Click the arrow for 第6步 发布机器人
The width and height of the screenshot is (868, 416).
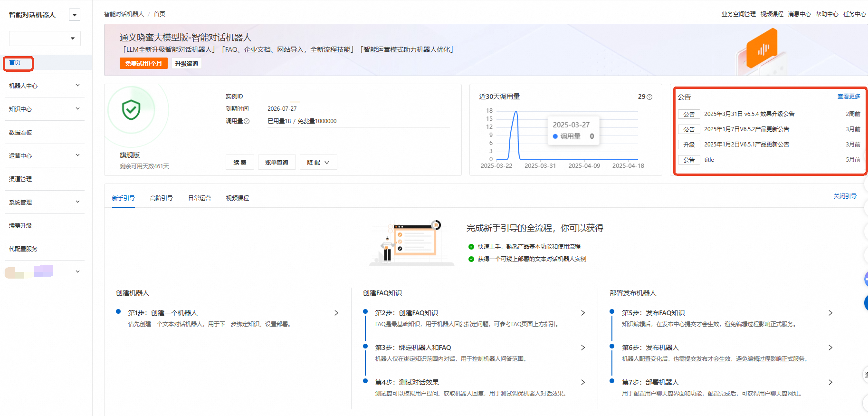pos(830,348)
